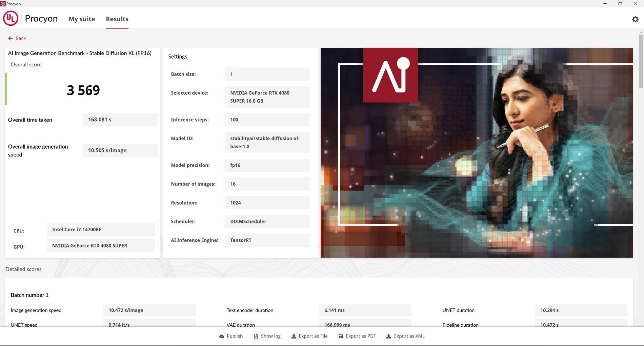The image size is (644, 346).
Task: Click the Inference steps value 100
Action: (x=267, y=120)
